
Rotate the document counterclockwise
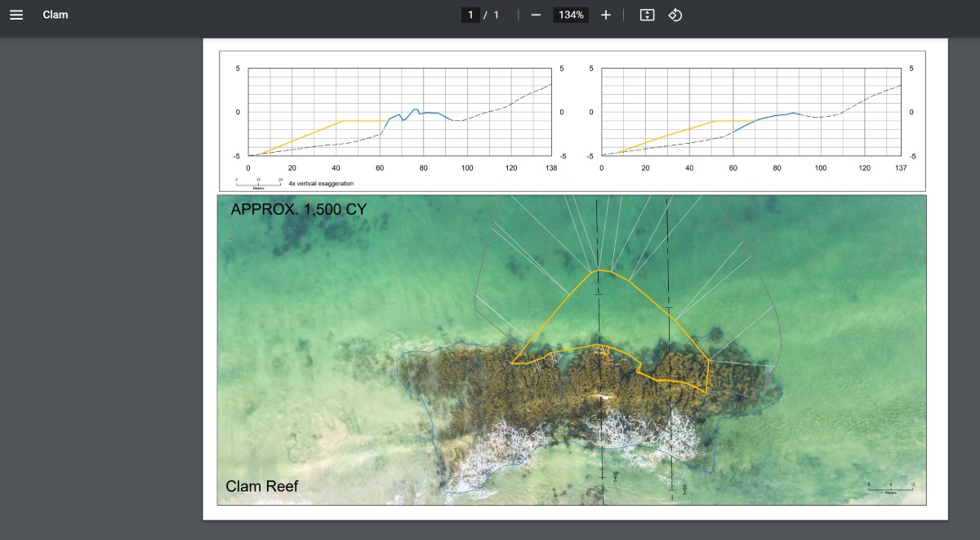675,14
